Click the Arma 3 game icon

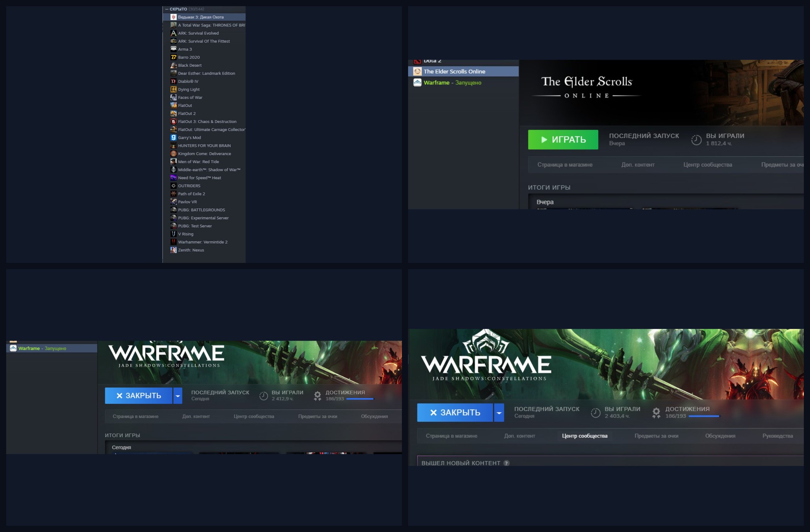173,49
